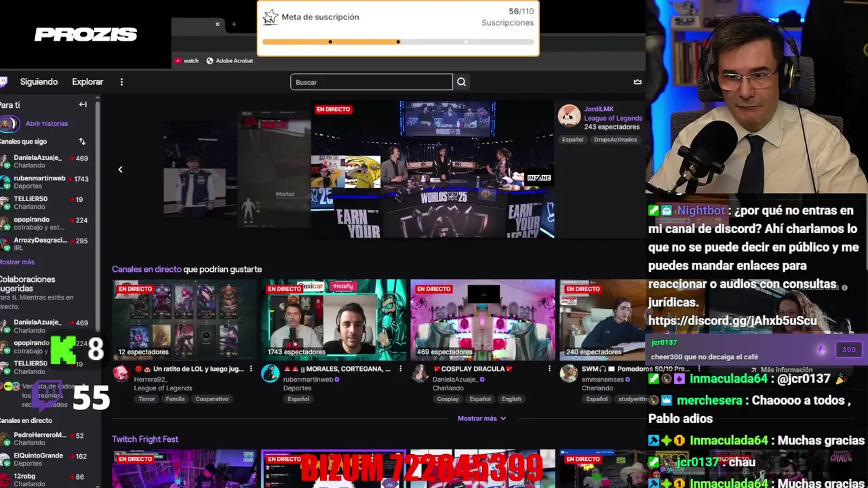Screen dimensions: 868x488
Task: Open ArrozyDesgraci... sidebar channel
Action: pos(45,244)
